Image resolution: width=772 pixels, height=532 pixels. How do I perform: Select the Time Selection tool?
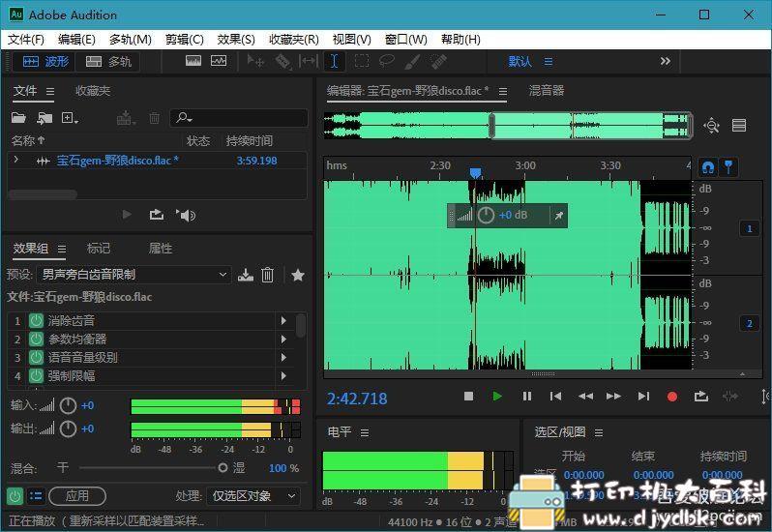[335, 62]
